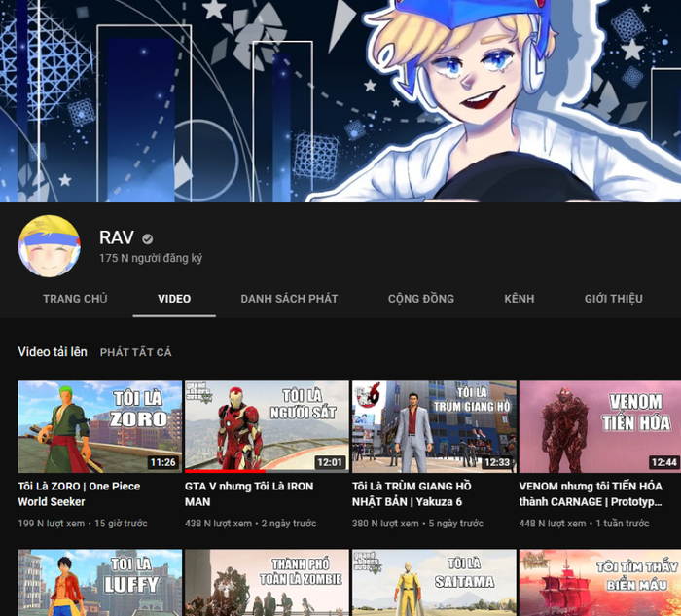
Task: Click title Tôi Là ZORO | One Piece World Seeker
Action: (79, 494)
